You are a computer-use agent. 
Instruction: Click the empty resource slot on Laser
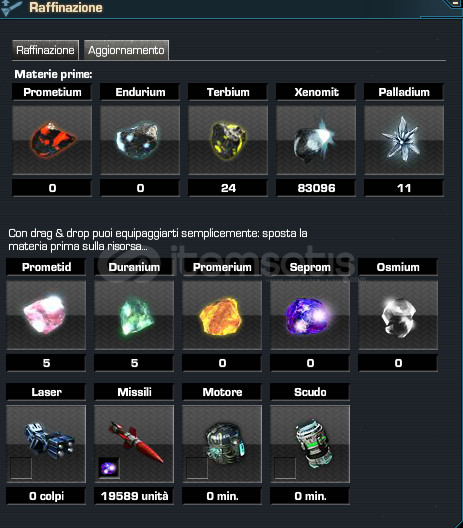pyautogui.click(x=21, y=468)
